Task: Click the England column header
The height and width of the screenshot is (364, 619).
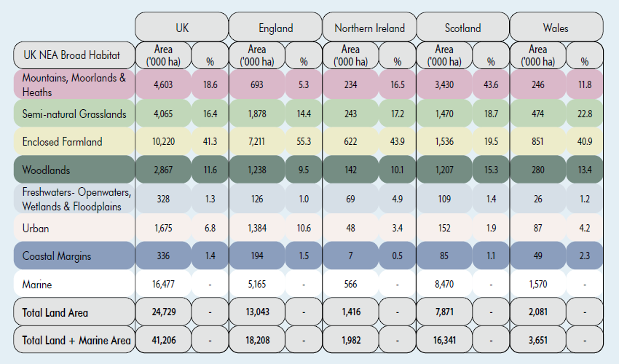Action: (275, 28)
